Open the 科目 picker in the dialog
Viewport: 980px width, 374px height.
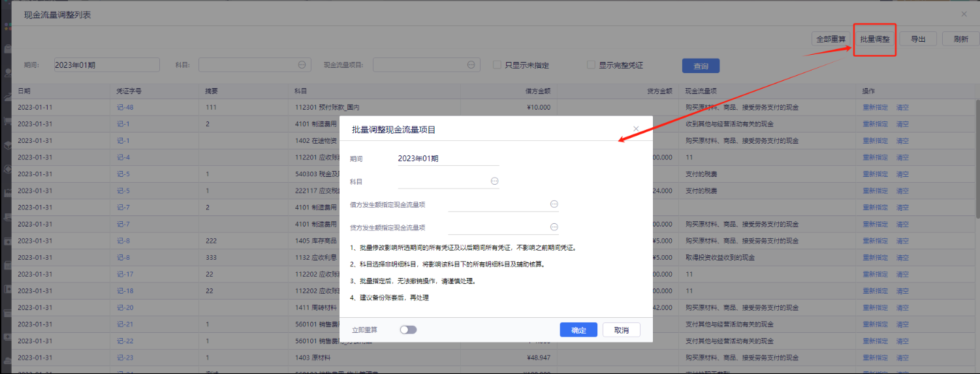click(494, 181)
